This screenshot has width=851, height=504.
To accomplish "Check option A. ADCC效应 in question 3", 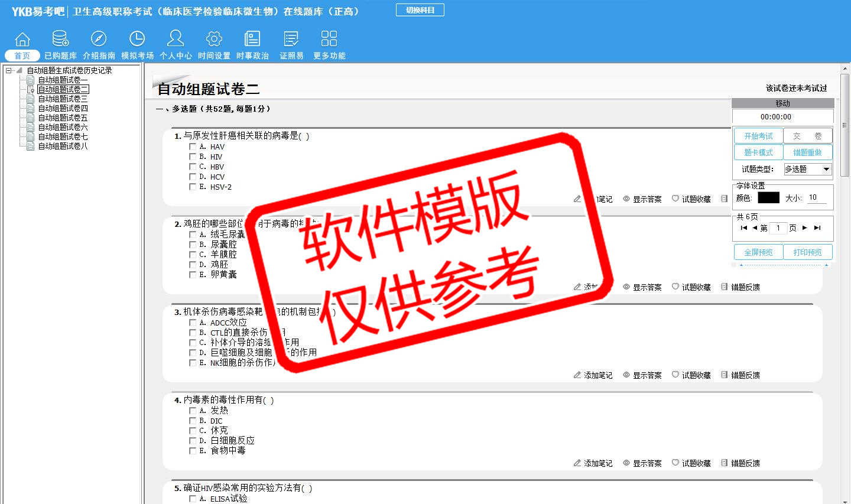I will point(193,323).
